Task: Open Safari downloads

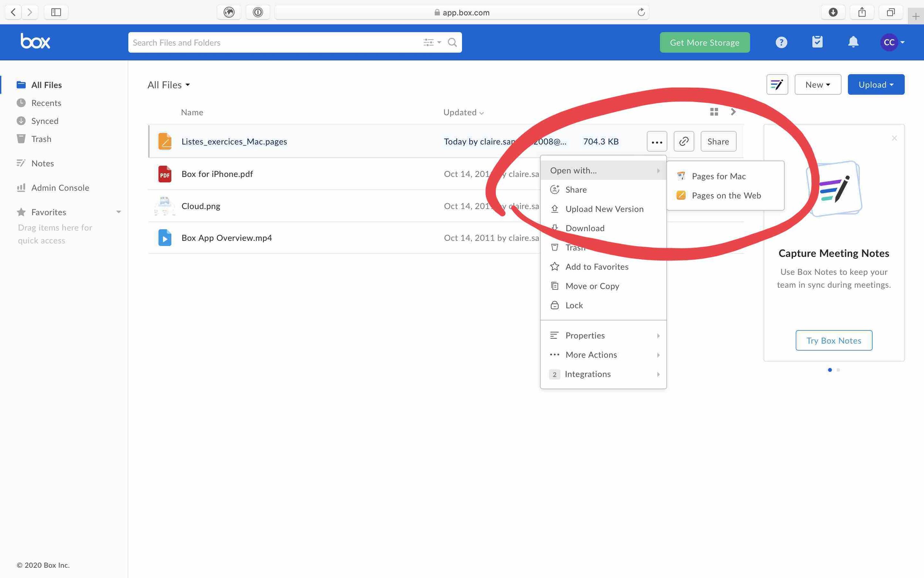Action: pyautogui.click(x=833, y=12)
